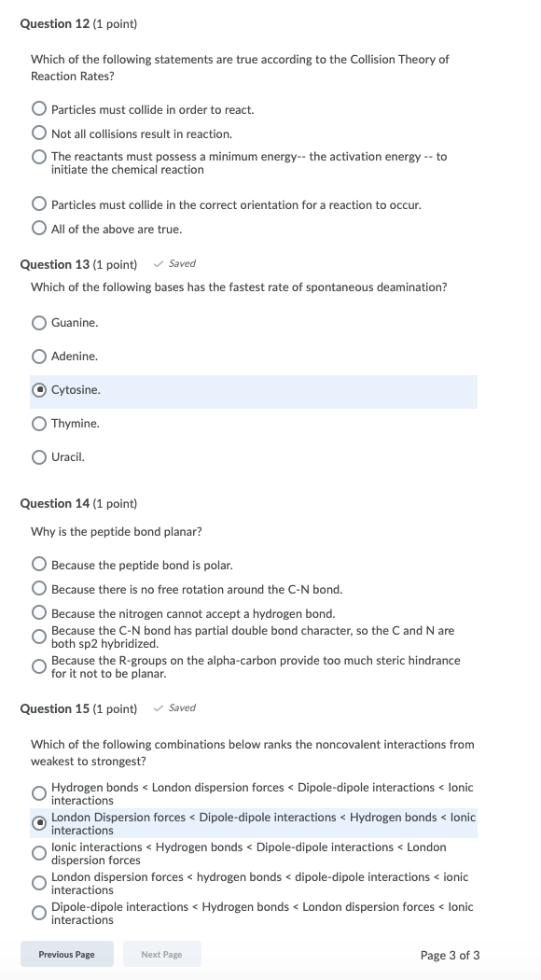
Task: Click the 'Saved' checkmark beside Question 13
Action: [x=160, y=263]
